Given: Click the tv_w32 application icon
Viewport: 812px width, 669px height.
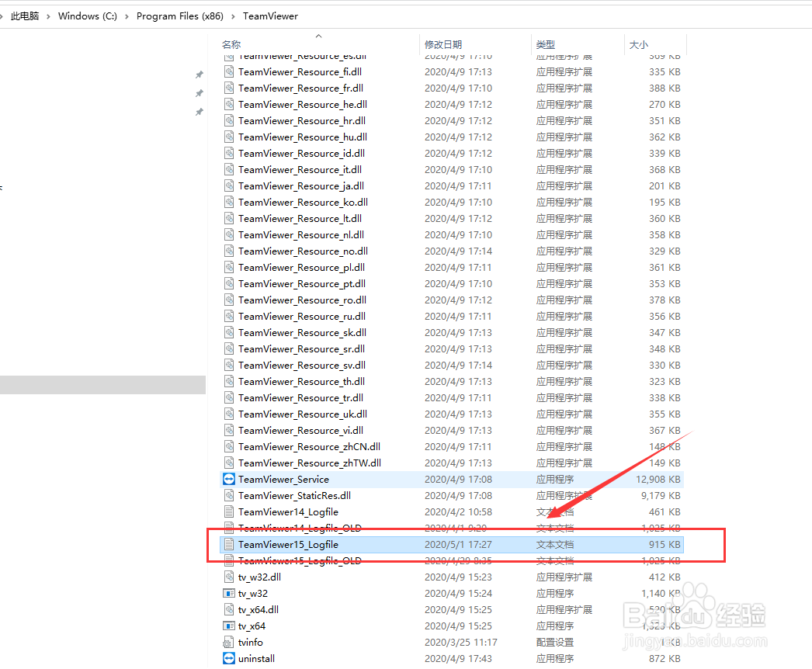Looking at the screenshot, I should pos(229,593).
